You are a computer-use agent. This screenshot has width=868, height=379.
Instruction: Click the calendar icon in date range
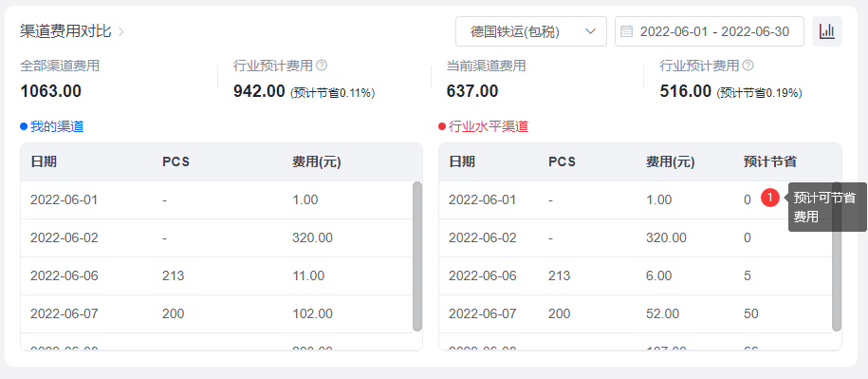pos(627,31)
